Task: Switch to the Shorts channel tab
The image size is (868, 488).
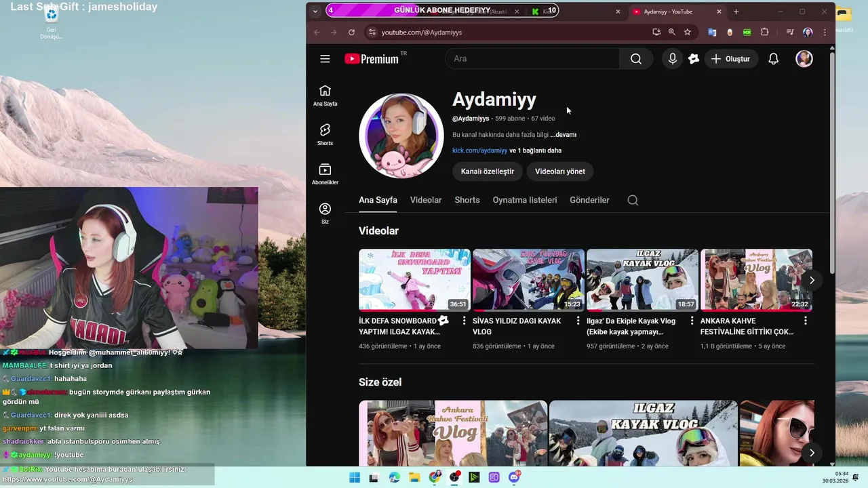Action: (467, 200)
